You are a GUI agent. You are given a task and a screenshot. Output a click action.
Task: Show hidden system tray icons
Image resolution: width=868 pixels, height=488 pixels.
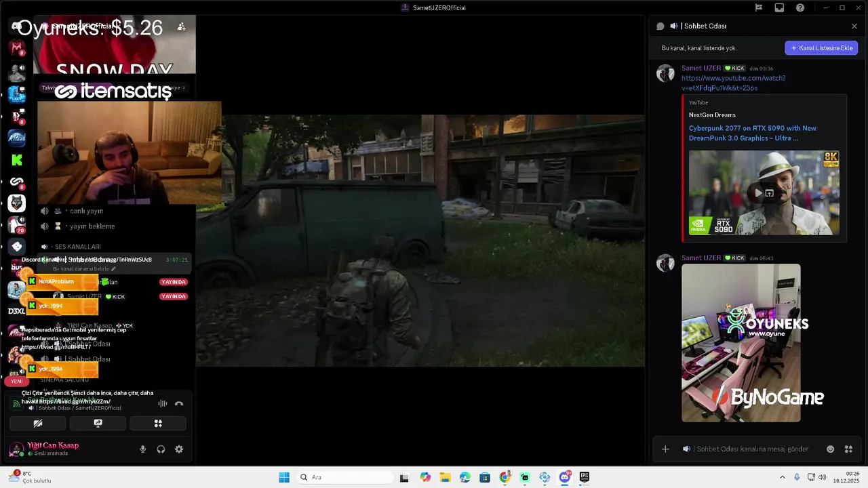782,477
